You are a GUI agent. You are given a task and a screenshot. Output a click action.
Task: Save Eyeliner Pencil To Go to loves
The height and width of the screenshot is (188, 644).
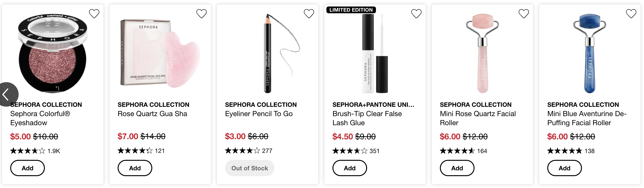point(309,13)
